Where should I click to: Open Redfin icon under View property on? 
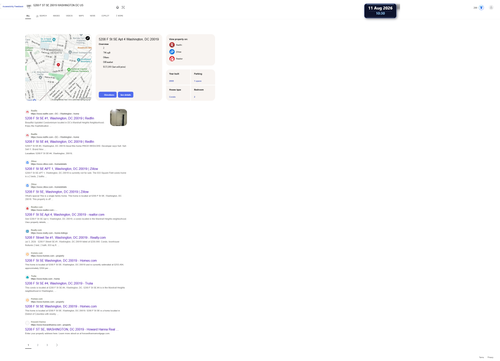point(172,45)
